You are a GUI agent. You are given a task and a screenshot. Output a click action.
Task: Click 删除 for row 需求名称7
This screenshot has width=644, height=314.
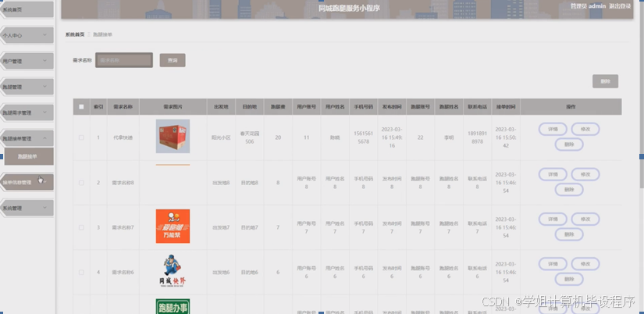coord(569,234)
